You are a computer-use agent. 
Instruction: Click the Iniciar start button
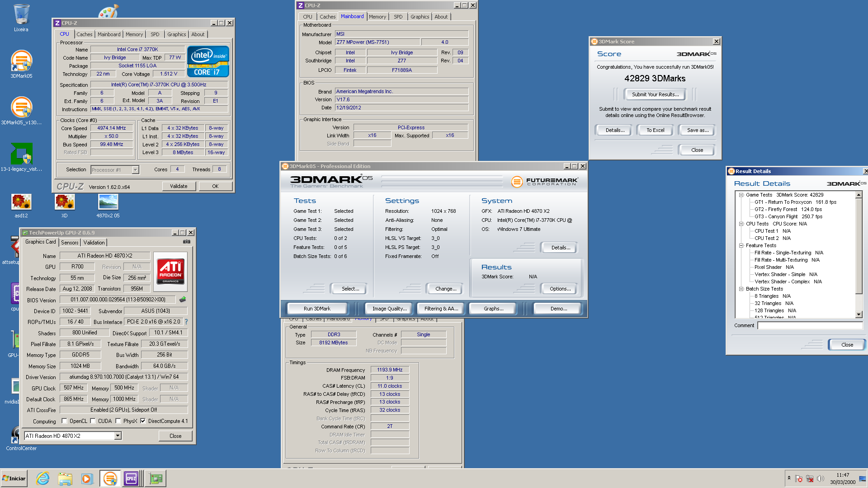14,479
